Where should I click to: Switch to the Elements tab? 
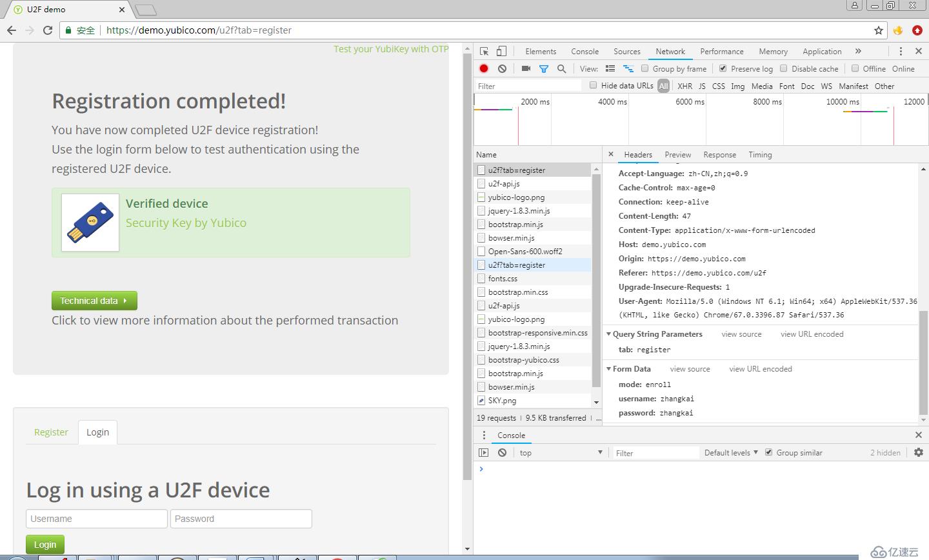541,51
